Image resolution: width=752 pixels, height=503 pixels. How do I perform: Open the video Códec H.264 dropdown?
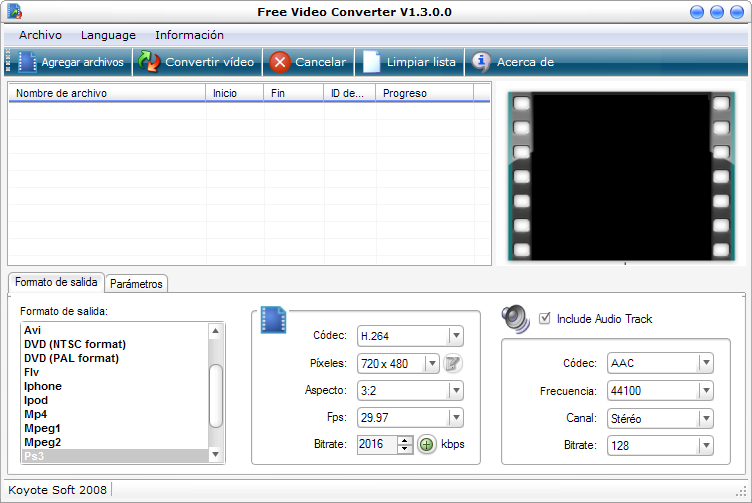click(x=455, y=336)
